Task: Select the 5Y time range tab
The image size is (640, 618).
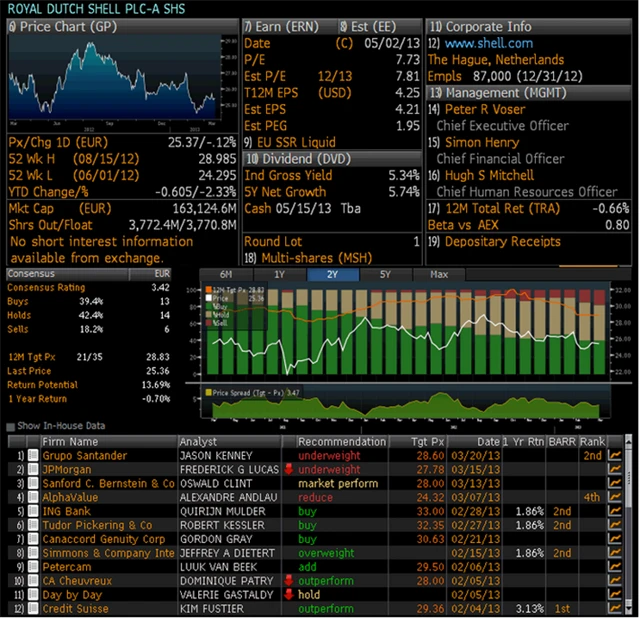Action: [x=386, y=274]
